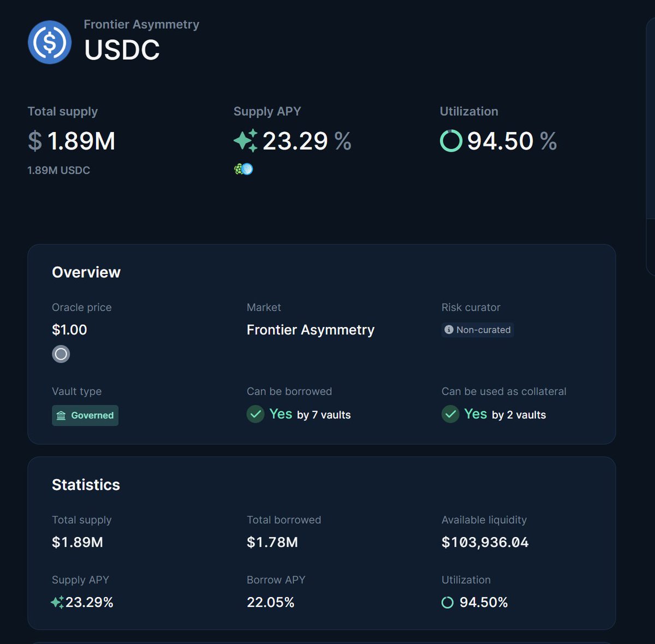Image resolution: width=655 pixels, height=644 pixels.
Task: Click the $1.89M value in Statistics
Action: (x=78, y=542)
